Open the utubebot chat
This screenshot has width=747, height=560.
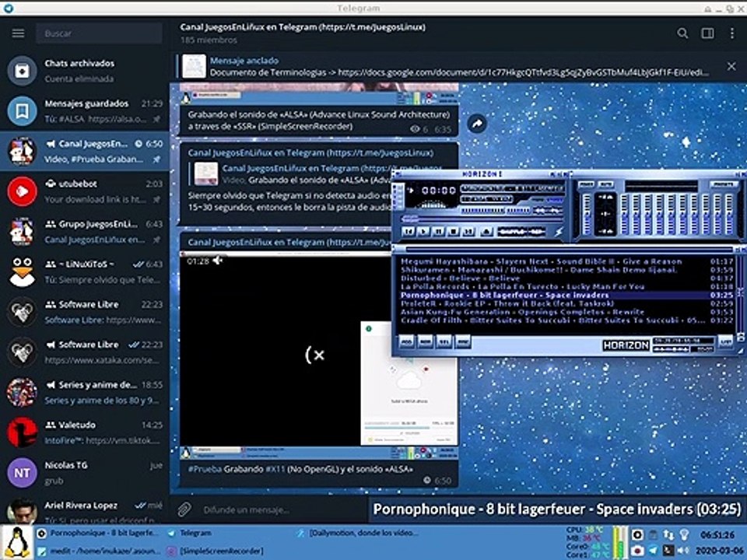coord(85,191)
